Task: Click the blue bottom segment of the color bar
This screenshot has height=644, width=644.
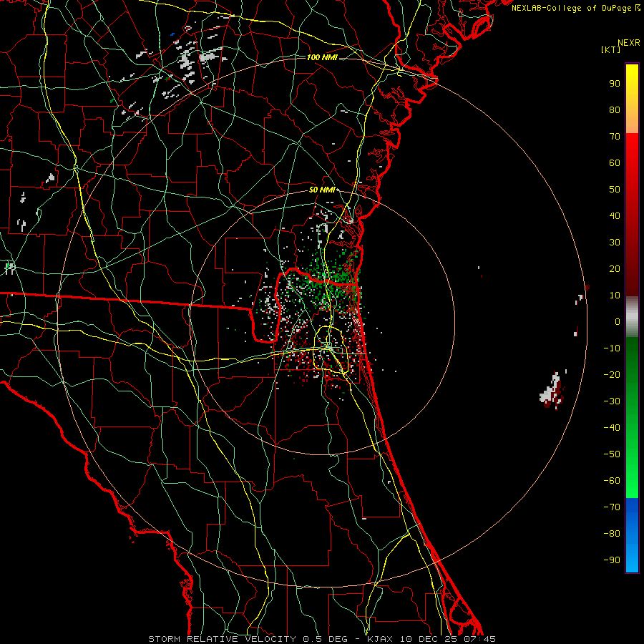Action: click(x=632, y=535)
